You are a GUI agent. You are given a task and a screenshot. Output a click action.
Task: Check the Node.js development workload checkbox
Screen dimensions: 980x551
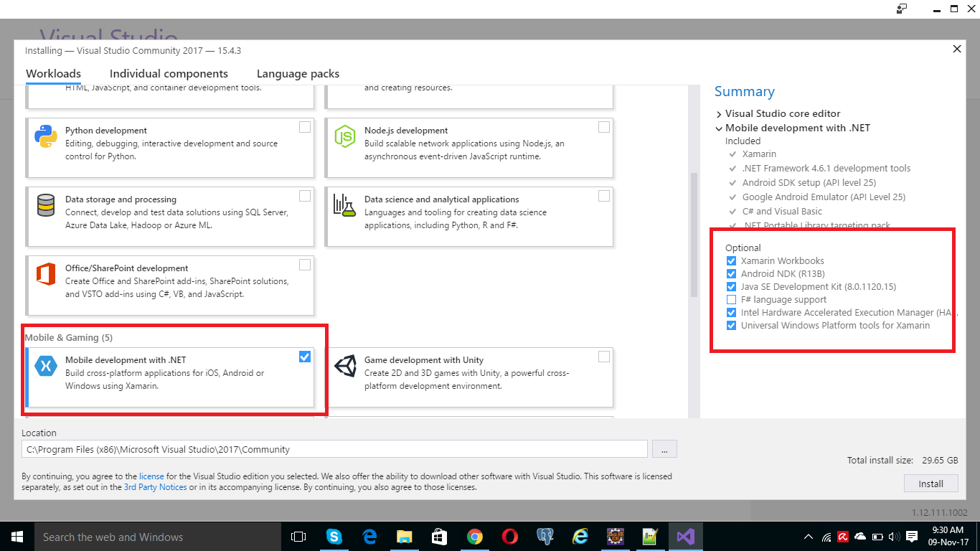tap(604, 127)
